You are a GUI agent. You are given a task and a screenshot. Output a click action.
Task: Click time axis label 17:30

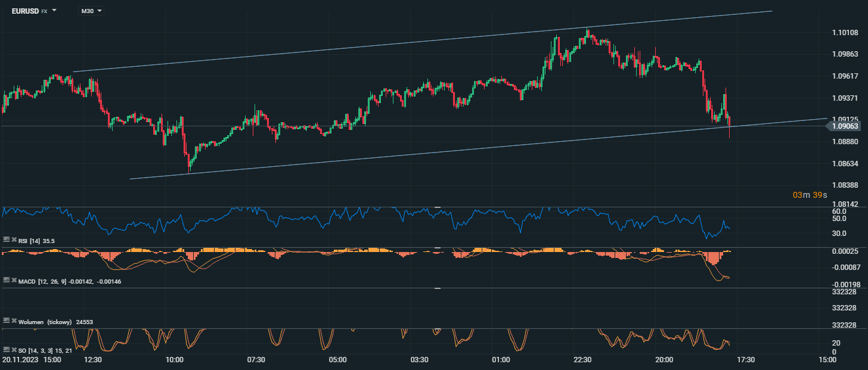point(746,360)
